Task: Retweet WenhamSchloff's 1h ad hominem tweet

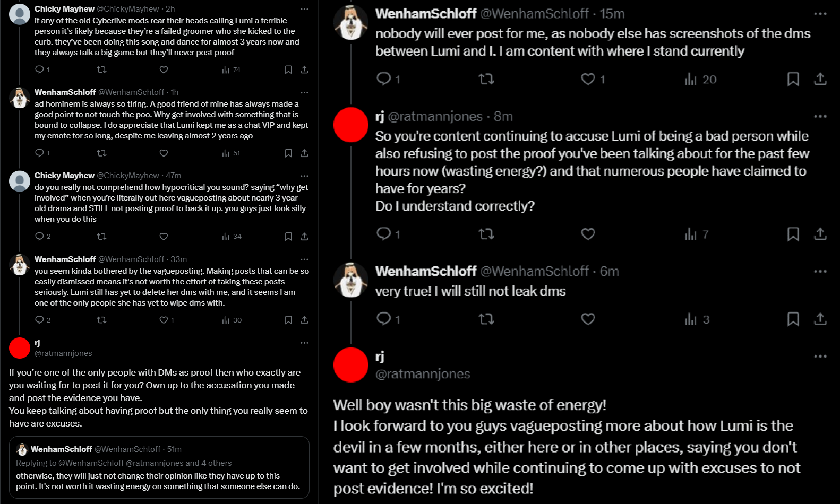Action: click(x=101, y=153)
